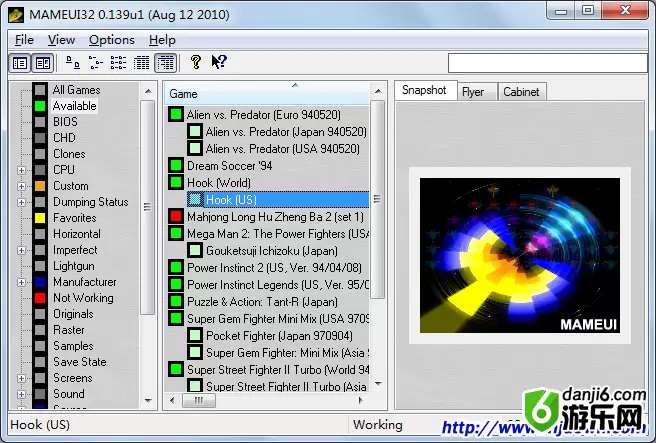This screenshot has height=443, width=656.
Task: Activate the context help pointer icon
Action: 219,62
